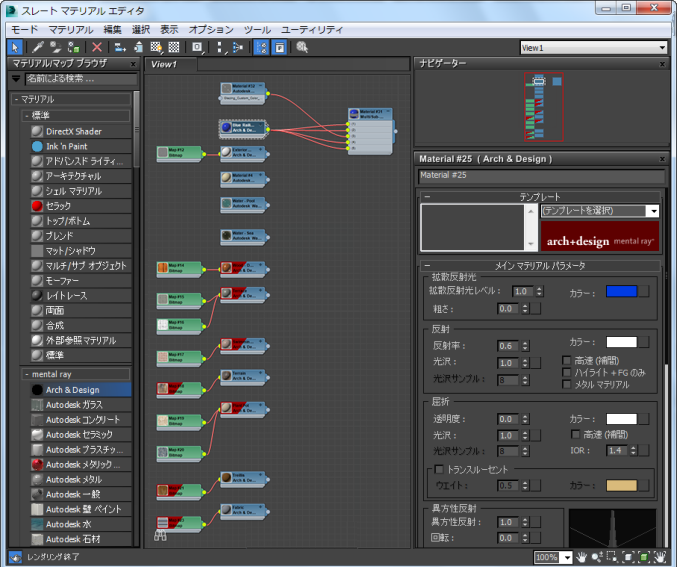Click Zoom Extents Selected green cube icon
Viewport: 677px width, 567px height.
coord(644,557)
